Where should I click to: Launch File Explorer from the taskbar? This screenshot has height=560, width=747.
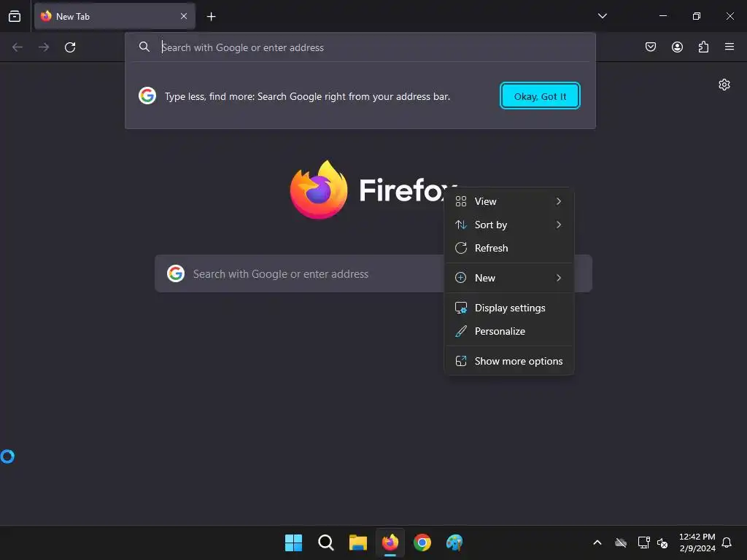point(357,542)
